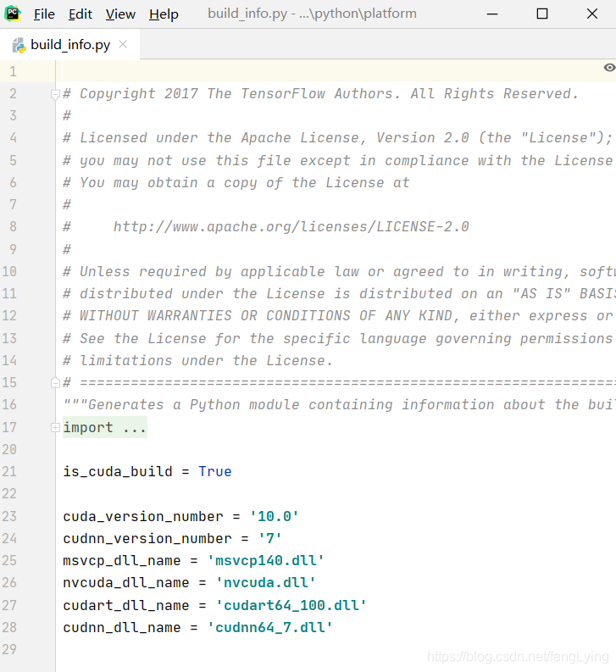This screenshot has height=672, width=616.
Task: Open the Help menu
Action: (x=164, y=14)
